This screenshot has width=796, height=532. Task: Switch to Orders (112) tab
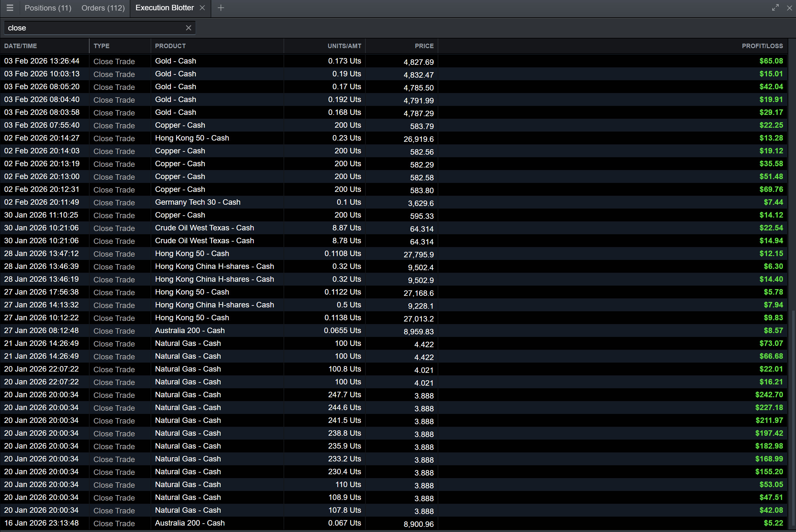coord(103,8)
